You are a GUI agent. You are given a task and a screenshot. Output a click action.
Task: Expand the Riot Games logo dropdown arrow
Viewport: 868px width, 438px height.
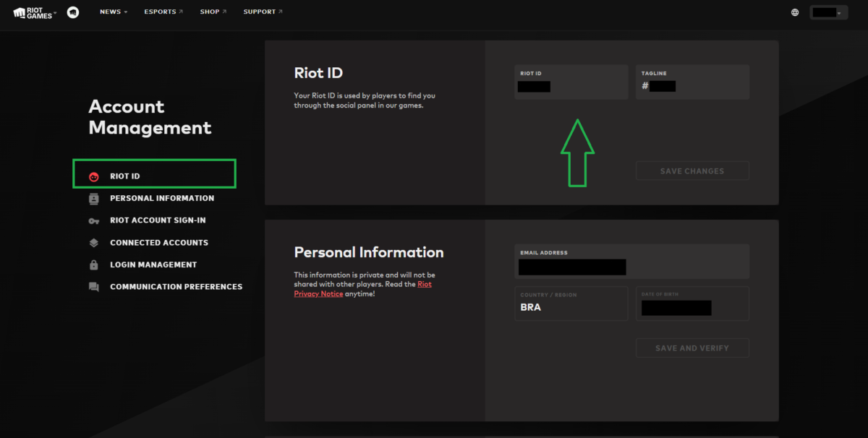pos(55,12)
